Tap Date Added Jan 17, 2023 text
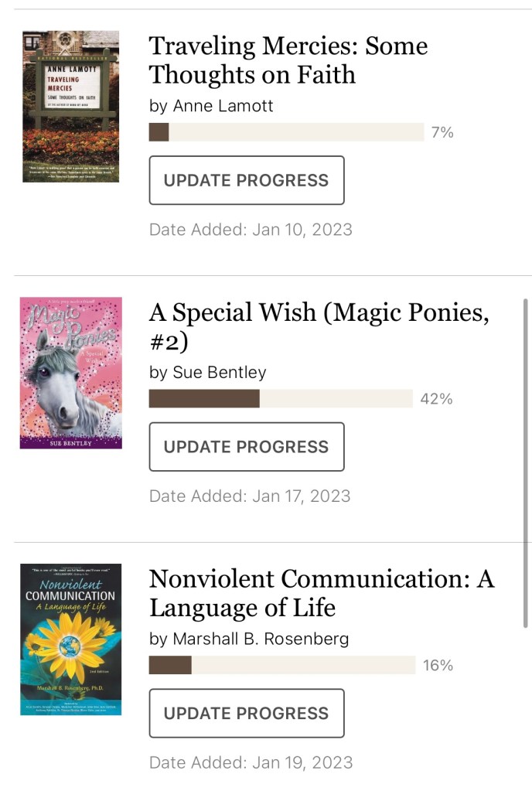Image resolution: width=532 pixels, height=791 pixels. point(249,496)
